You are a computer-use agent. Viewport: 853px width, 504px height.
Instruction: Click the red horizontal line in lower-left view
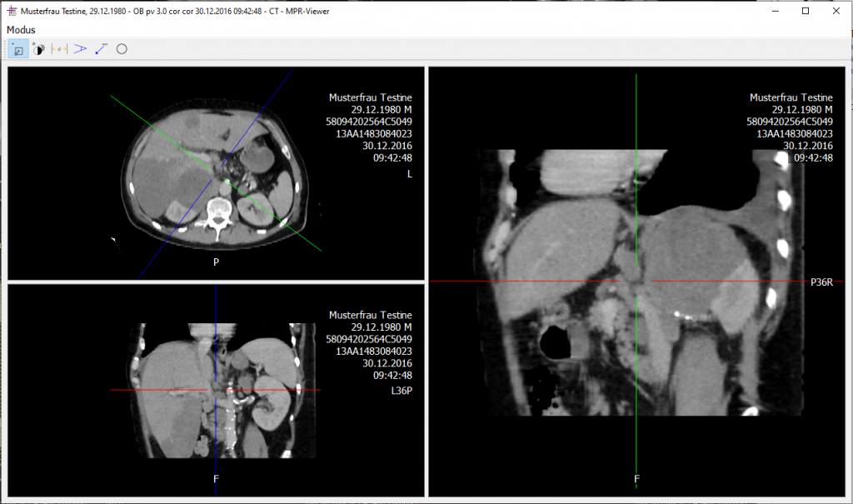pyautogui.click(x=150, y=390)
